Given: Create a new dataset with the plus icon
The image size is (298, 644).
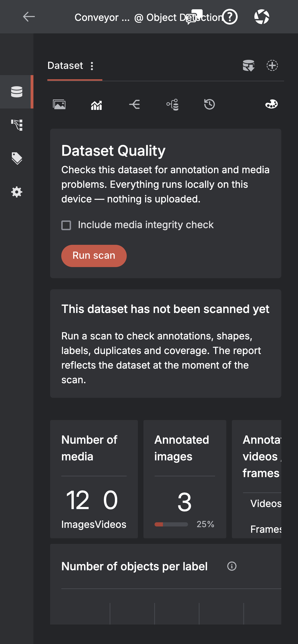Looking at the screenshot, I should pyautogui.click(x=272, y=66).
